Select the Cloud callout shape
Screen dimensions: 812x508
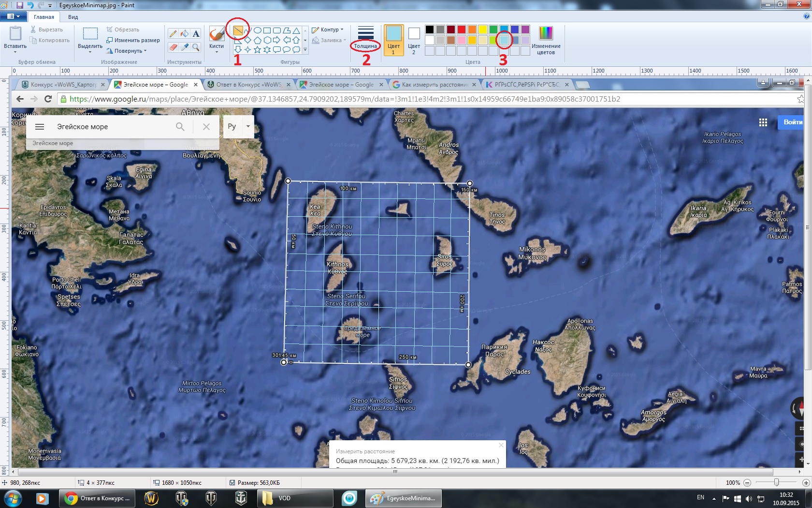click(x=296, y=49)
